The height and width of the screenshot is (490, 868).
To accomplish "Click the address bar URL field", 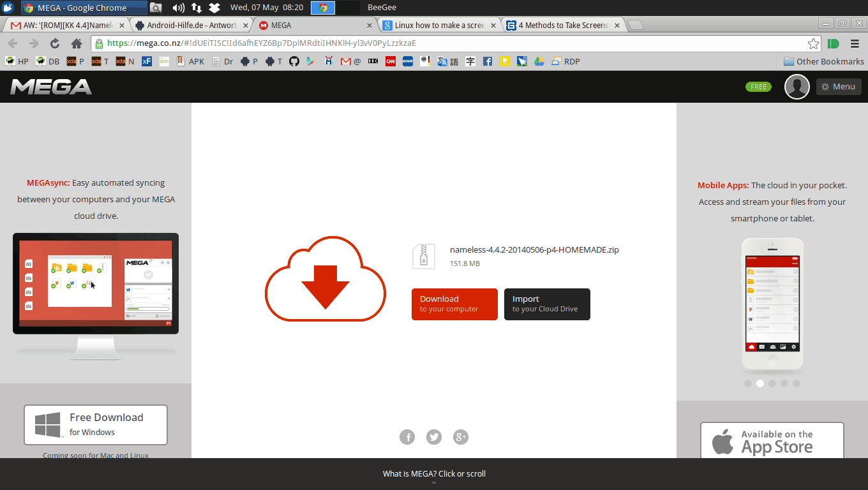I will [x=456, y=43].
